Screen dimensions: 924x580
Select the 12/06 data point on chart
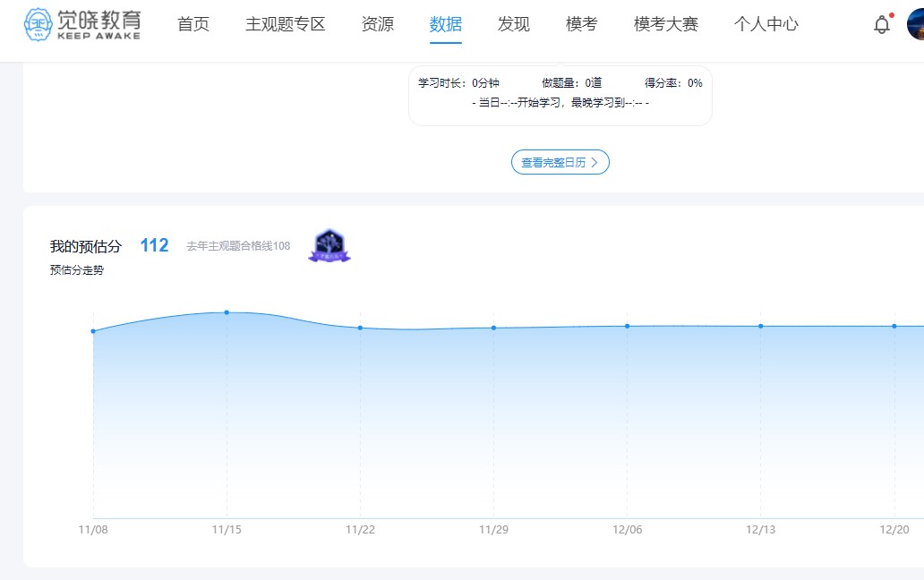pos(627,326)
